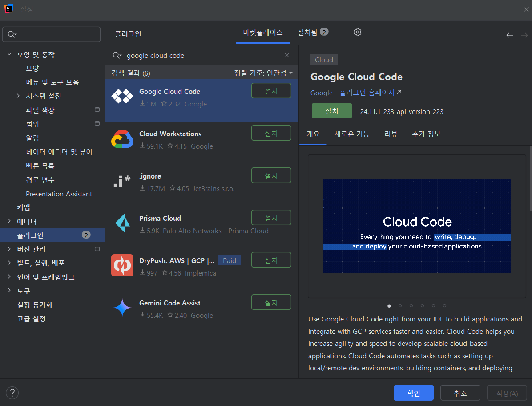
Task: Confirm settings with the 확인 button
Action: coord(414,393)
